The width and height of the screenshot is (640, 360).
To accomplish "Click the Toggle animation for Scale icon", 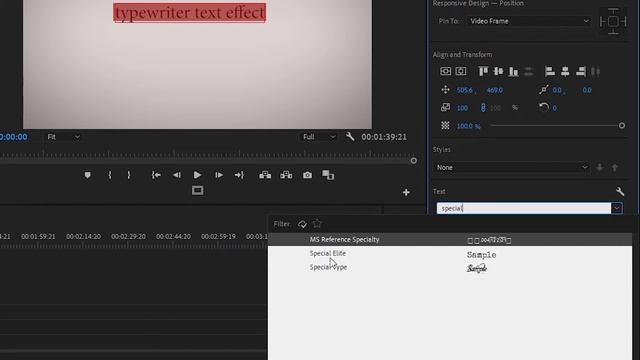I will 445,107.
